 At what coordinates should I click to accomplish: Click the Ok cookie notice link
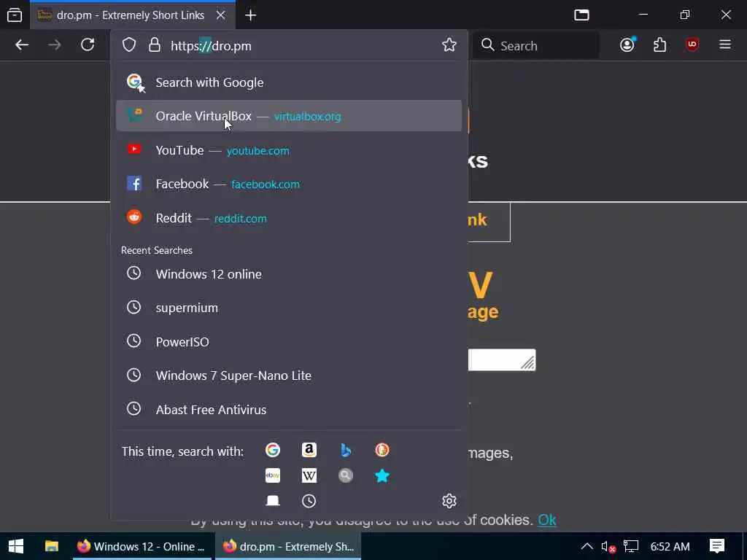click(x=547, y=520)
